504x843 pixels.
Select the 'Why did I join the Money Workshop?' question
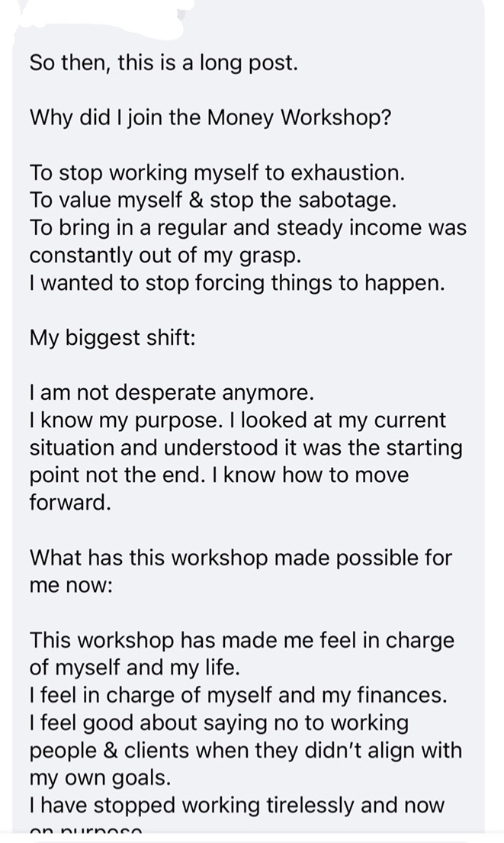point(210,117)
